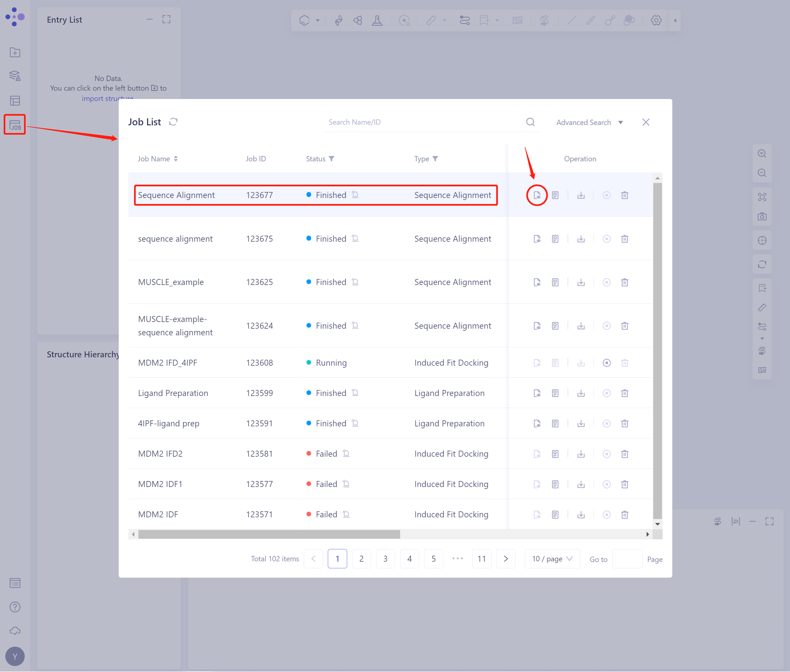Toggle notification bell on MDM2 IFD2 job
Image resolution: width=790 pixels, height=672 pixels.
click(346, 453)
